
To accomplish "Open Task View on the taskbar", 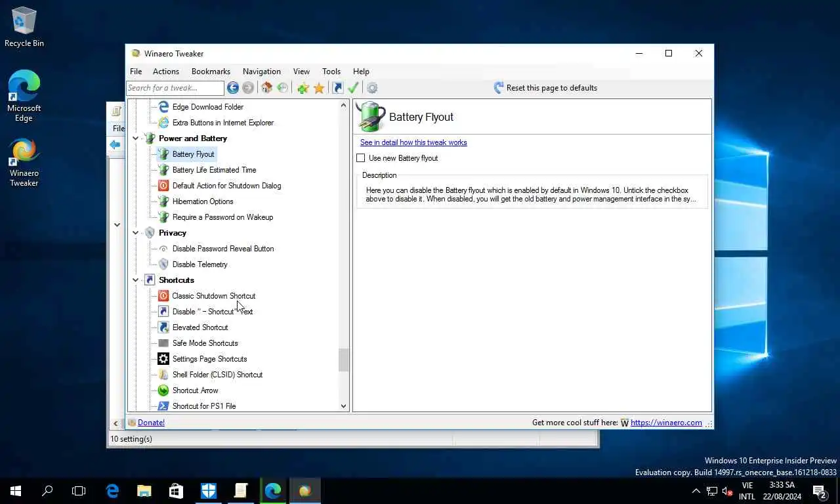I will coord(79,490).
